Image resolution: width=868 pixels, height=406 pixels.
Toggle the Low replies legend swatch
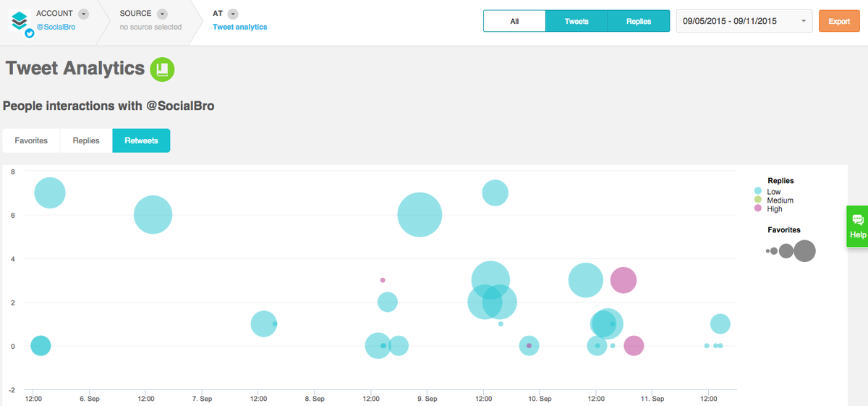tap(758, 192)
